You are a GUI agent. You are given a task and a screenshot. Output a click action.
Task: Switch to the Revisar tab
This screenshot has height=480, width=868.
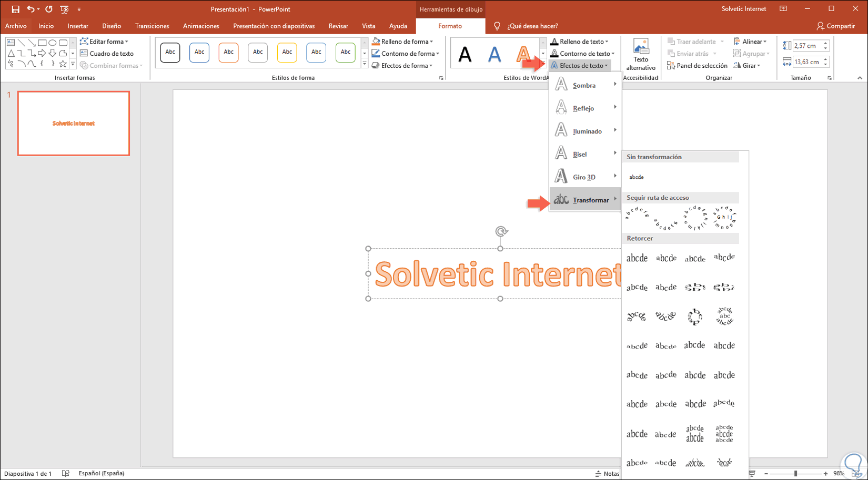338,26
